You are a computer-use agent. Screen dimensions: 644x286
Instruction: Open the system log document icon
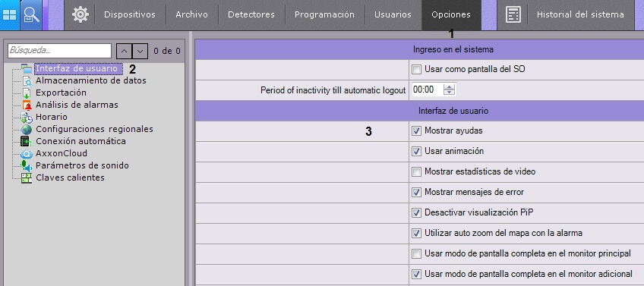tap(513, 14)
